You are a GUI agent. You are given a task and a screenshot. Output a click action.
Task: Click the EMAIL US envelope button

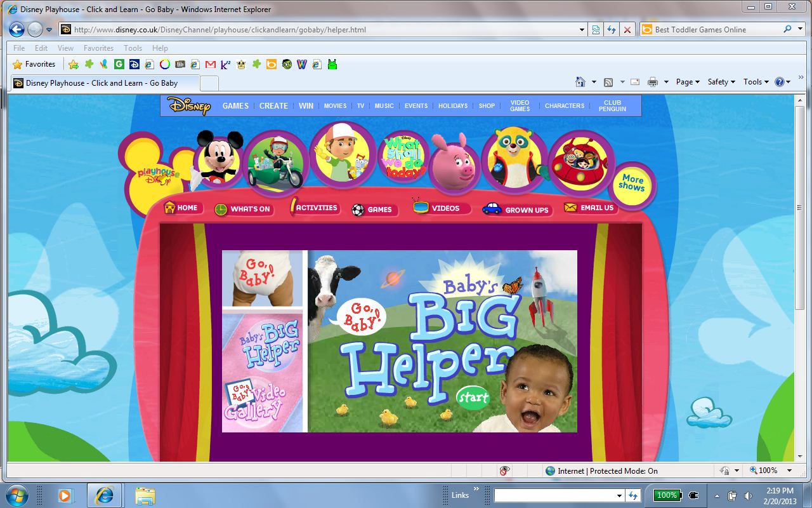(590, 208)
